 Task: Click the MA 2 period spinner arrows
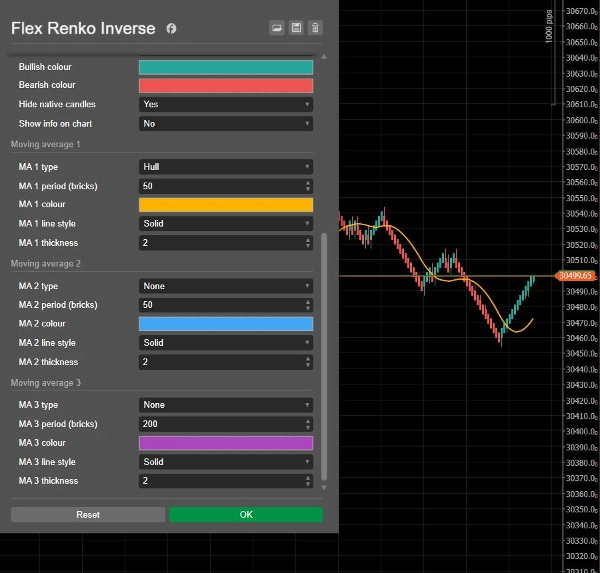coord(308,305)
